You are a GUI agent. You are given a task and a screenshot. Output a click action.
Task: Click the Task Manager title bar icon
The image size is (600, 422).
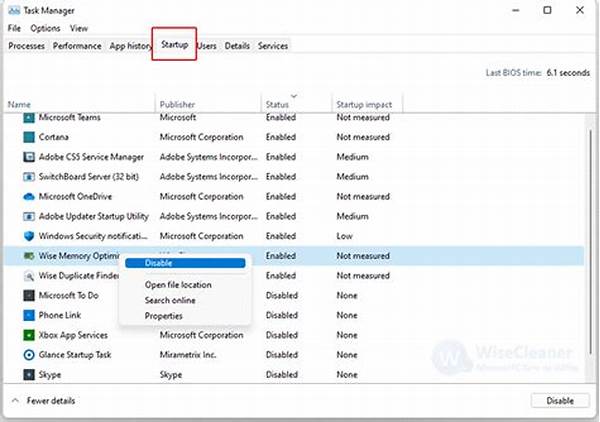[x=14, y=10]
